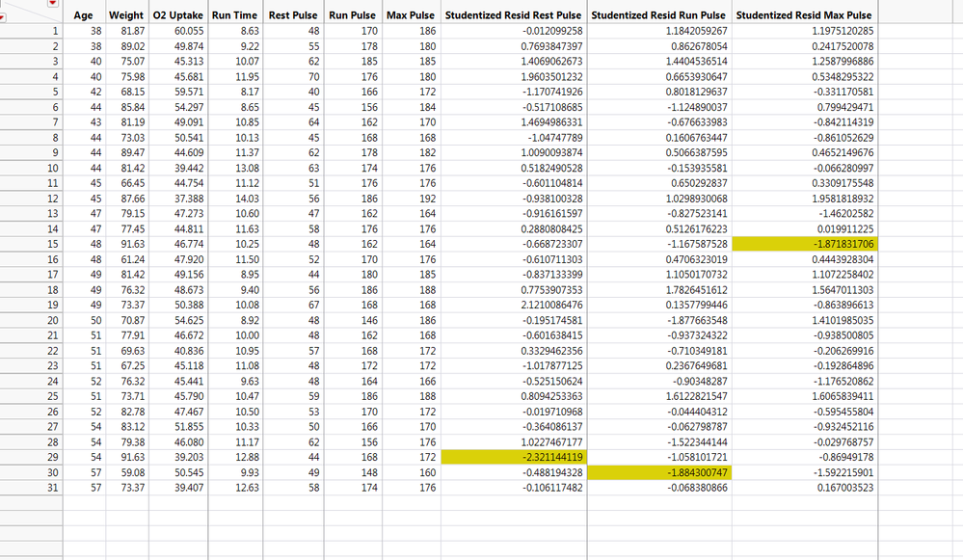Click cell value 1.0227467177
The height and width of the screenshot is (560, 963).
click(x=551, y=442)
